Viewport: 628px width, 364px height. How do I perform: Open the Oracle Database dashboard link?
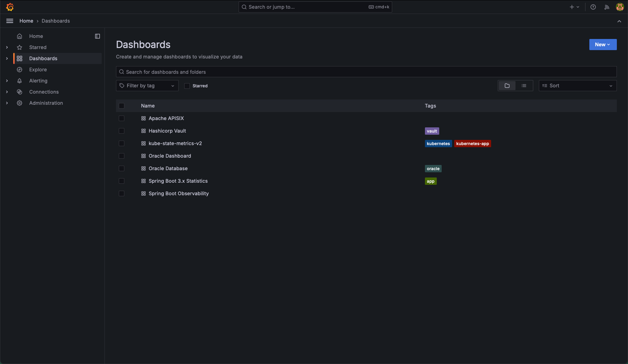(x=168, y=168)
